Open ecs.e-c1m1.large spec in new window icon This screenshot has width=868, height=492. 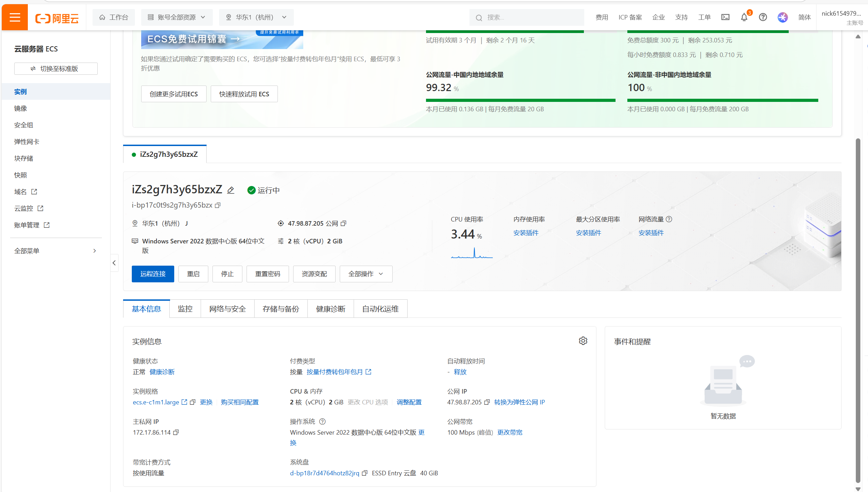pyautogui.click(x=184, y=402)
